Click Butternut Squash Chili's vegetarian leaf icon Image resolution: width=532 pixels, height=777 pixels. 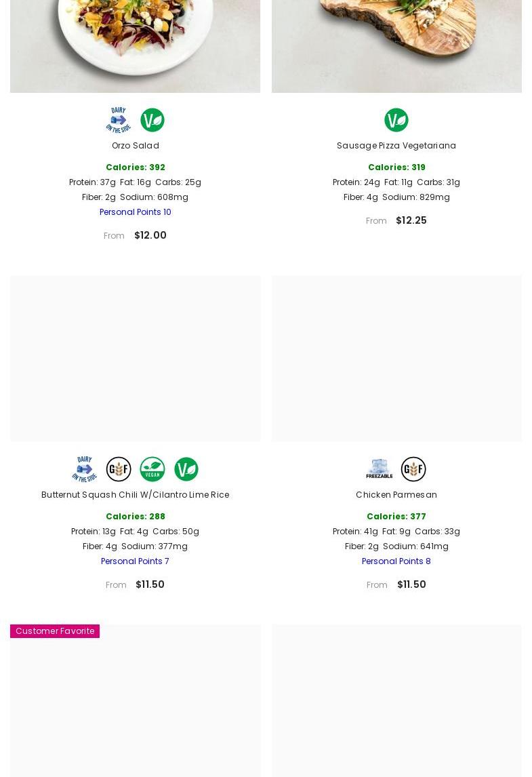186,469
